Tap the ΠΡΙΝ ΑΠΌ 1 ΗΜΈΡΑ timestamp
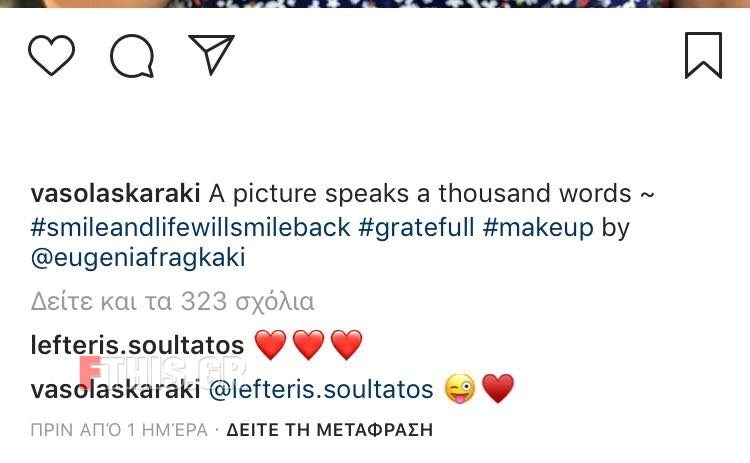 [119, 430]
